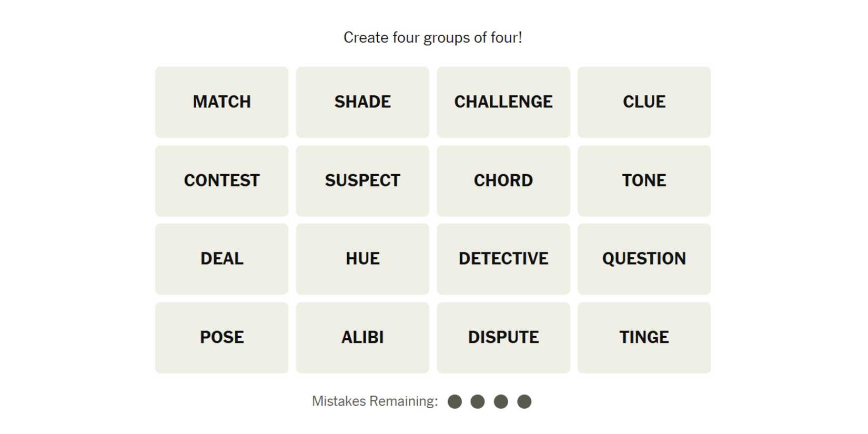The height and width of the screenshot is (434, 868).
Task: Pick the CHALLENGE tile
Action: point(503,102)
